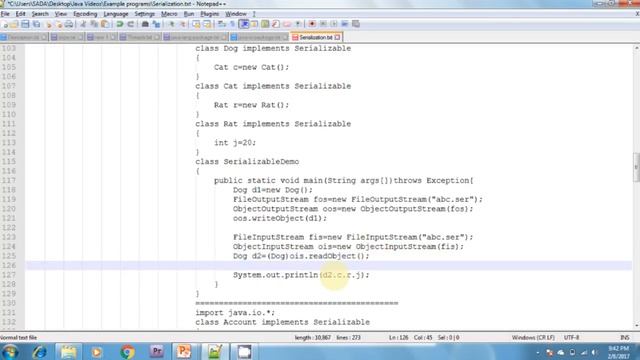Screen dimensions: 640x360
Task: Create a new document with toolbar icon
Action: tap(4, 24)
